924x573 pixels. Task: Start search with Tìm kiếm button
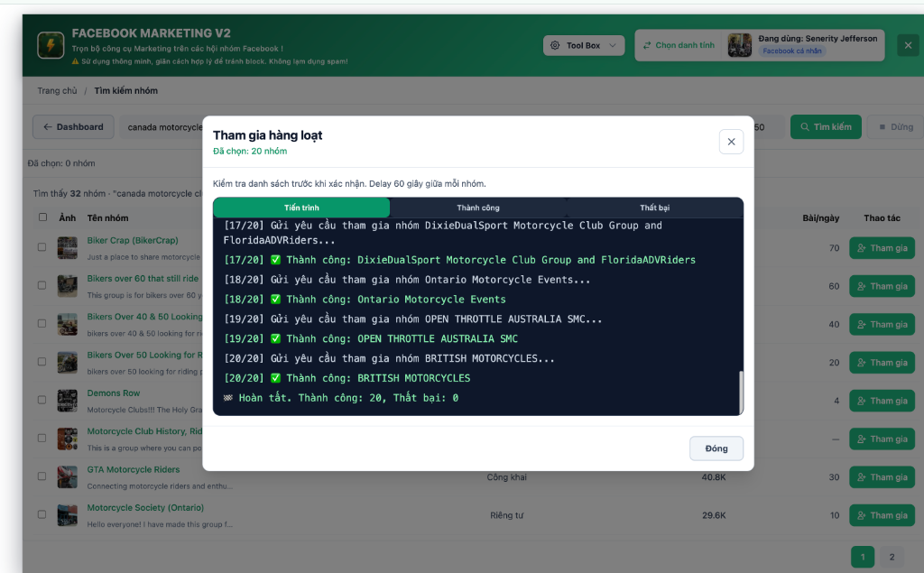[x=826, y=126]
